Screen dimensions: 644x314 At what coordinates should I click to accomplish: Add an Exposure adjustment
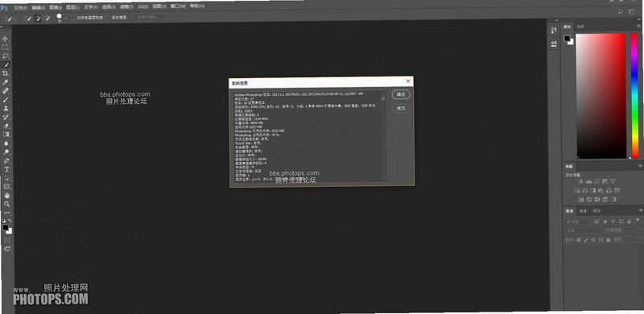(x=605, y=181)
